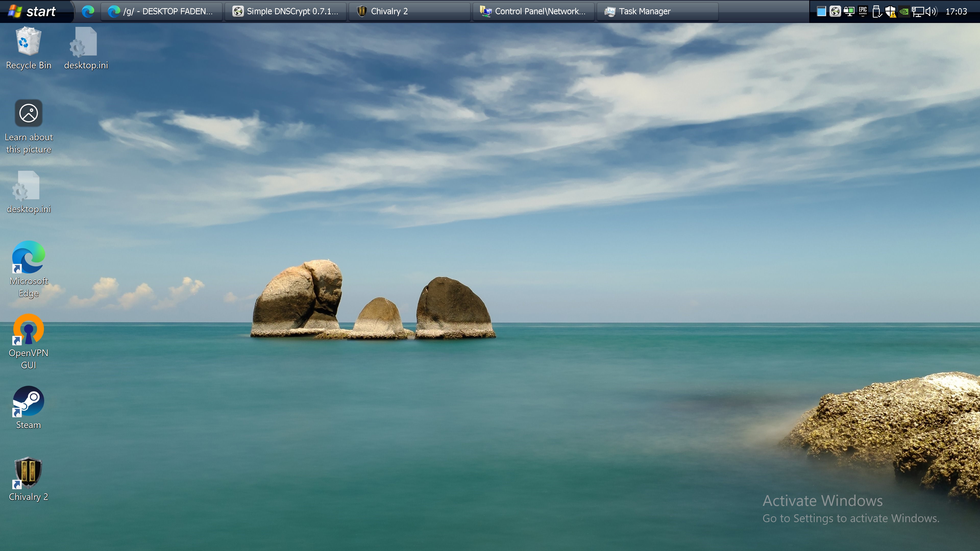The width and height of the screenshot is (980, 551).
Task: Select the desktop.ini file below Learn about this picture
Action: point(29,192)
